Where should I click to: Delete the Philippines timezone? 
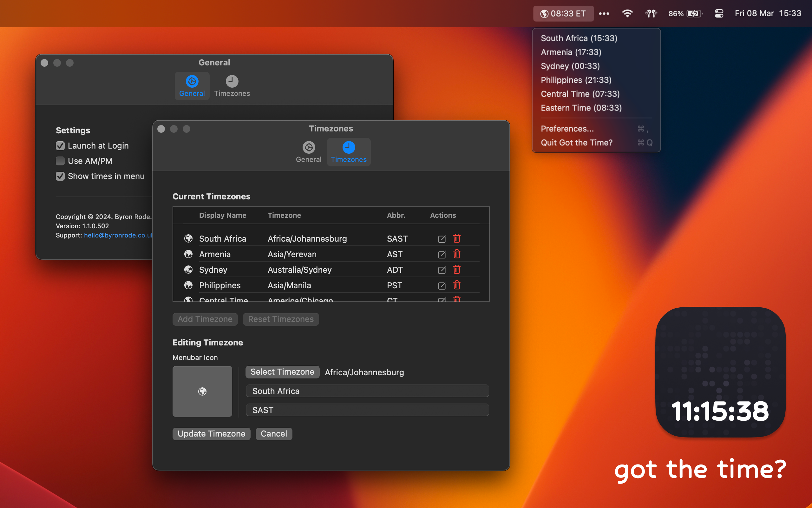tap(457, 285)
